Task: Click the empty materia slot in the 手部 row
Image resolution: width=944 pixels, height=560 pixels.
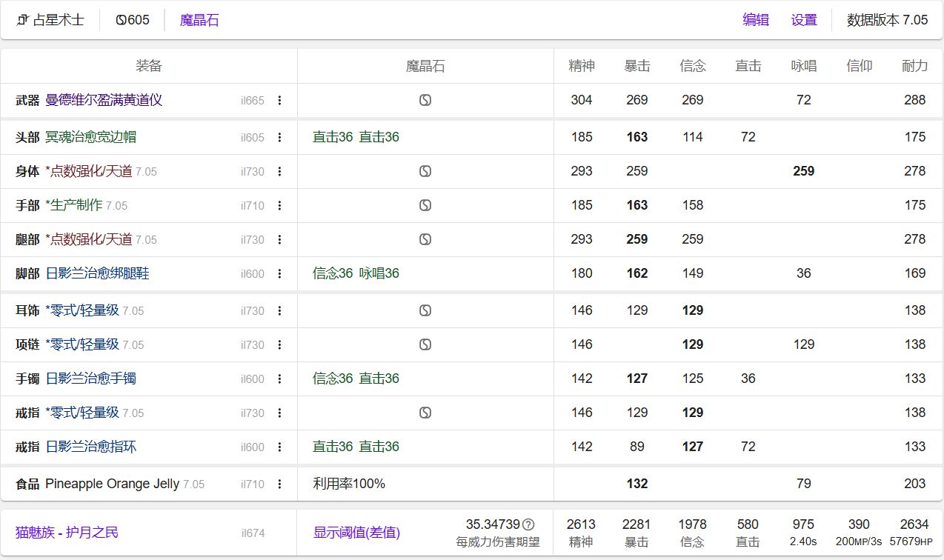Action: point(425,205)
